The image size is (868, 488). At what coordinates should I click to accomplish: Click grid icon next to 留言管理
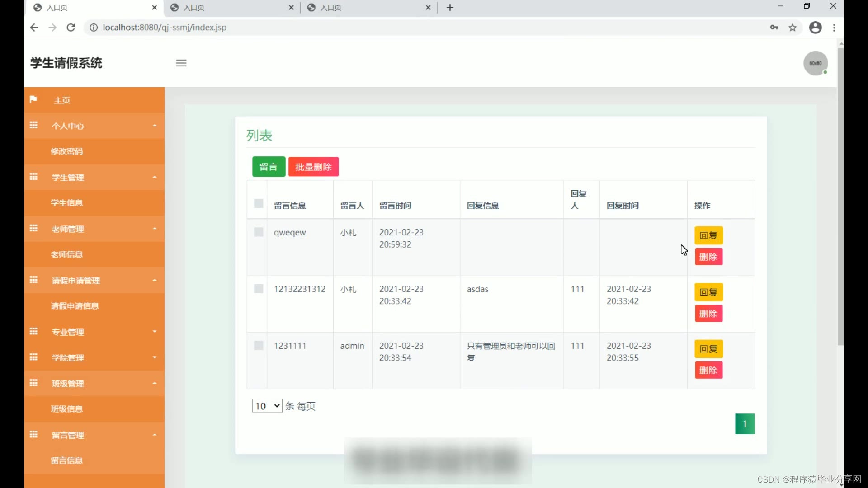click(x=33, y=435)
